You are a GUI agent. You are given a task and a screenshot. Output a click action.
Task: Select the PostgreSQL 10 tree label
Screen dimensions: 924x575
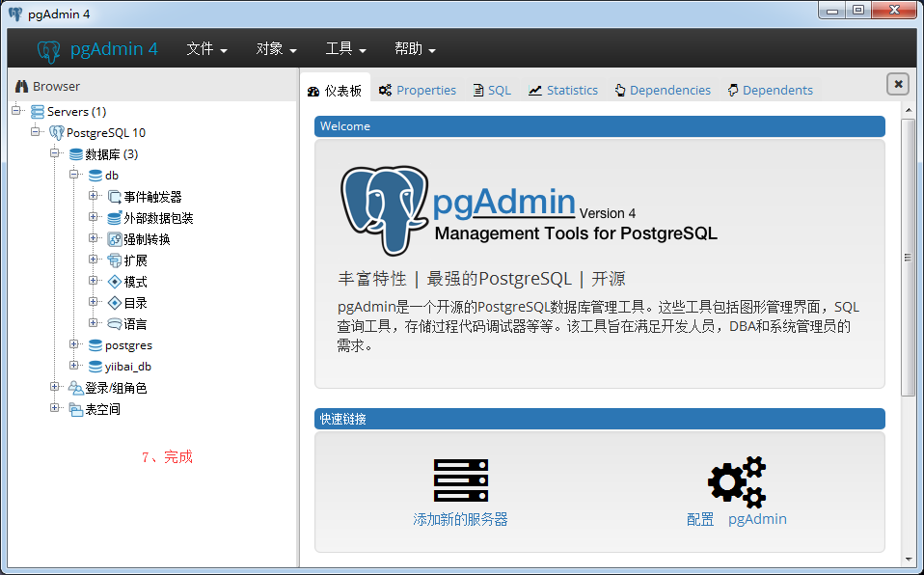(x=106, y=133)
